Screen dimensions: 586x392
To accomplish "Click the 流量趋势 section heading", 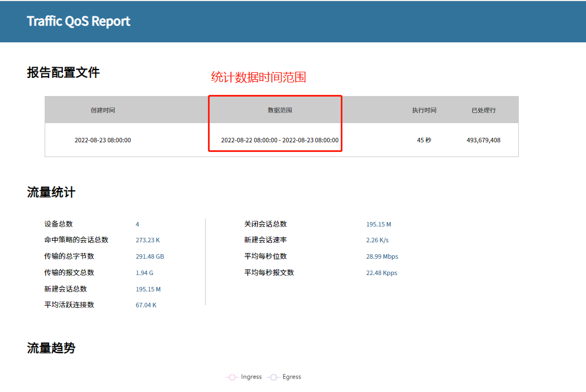I will click(x=51, y=348).
